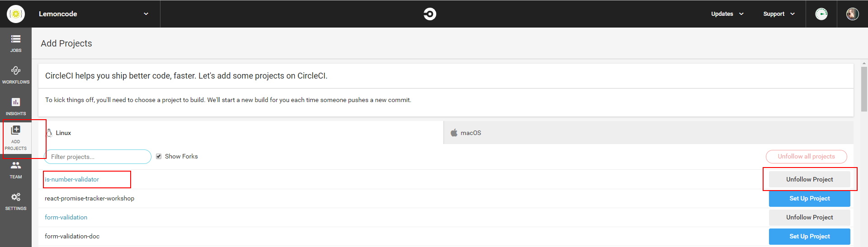This screenshot has width=868, height=247.
Task: Select the form-validation-doc row text
Action: coord(72,236)
